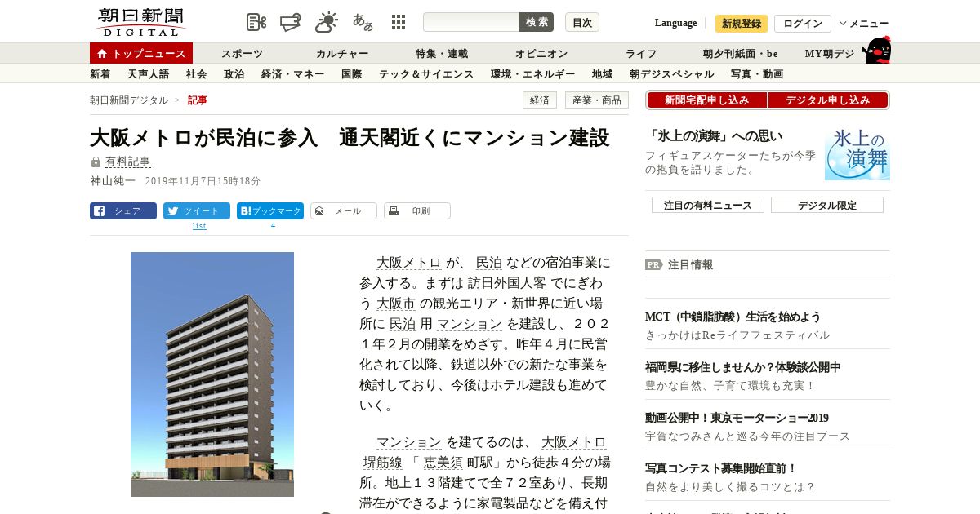The image size is (980, 514).
Task: Open the Language selector
Action: point(675,23)
